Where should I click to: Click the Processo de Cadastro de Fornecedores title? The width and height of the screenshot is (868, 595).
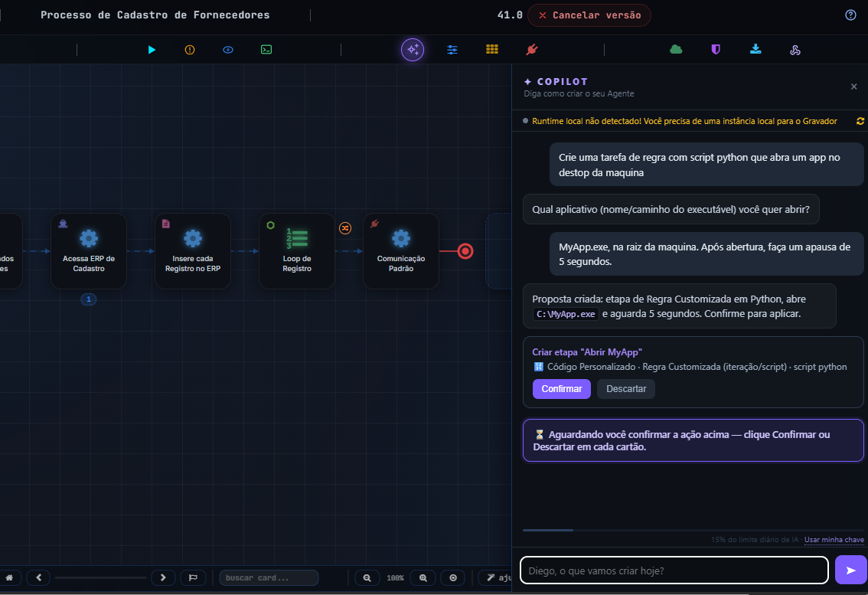point(155,15)
